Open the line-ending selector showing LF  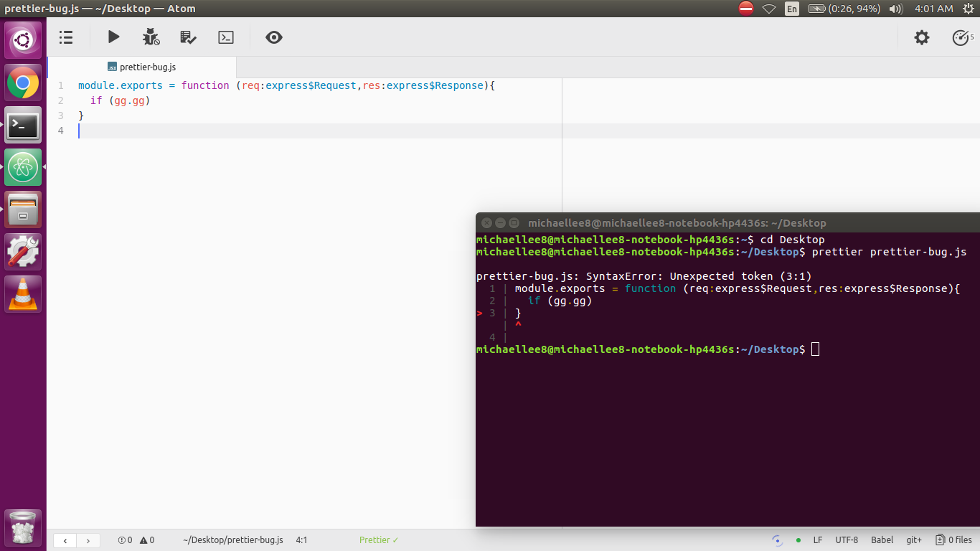(x=817, y=540)
